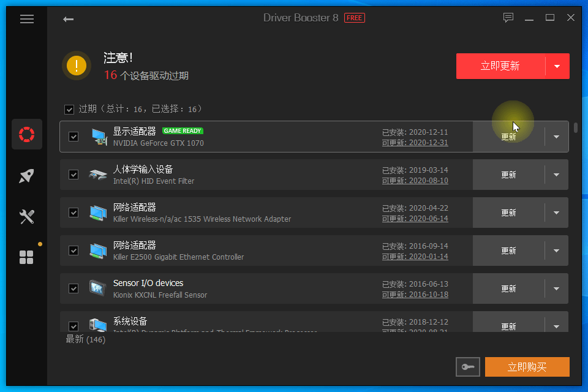This screenshot has height=392, width=588.
Task: Click the GAME READY badge
Action: [183, 131]
